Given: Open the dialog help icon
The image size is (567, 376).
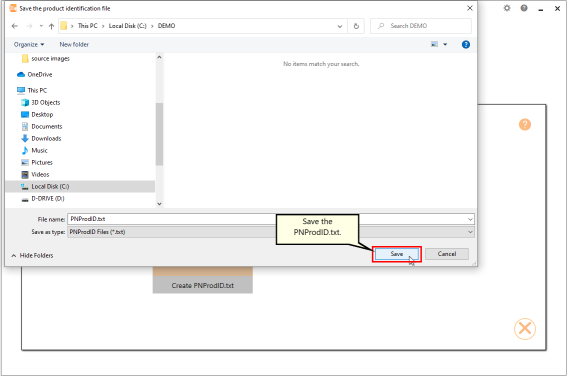Looking at the screenshot, I should [x=466, y=44].
